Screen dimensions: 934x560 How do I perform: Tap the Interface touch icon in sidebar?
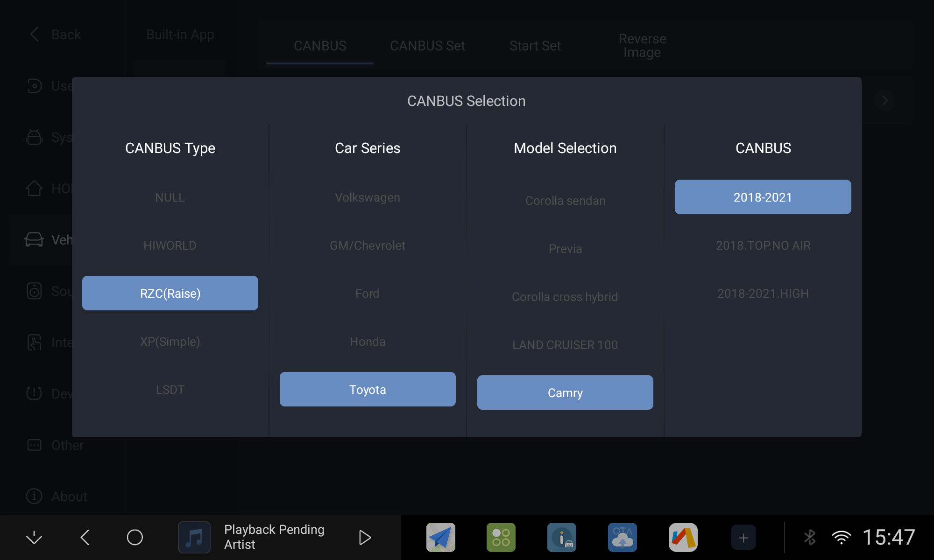pyautogui.click(x=34, y=342)
